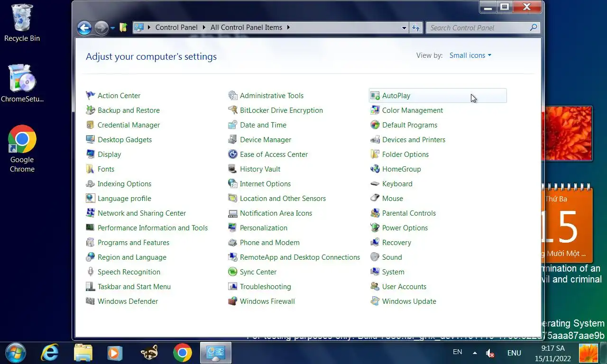Click the Windows Firewall icon
Image resolution: width=607 pixels, height=364 pixels.
[x=232, y=301]
